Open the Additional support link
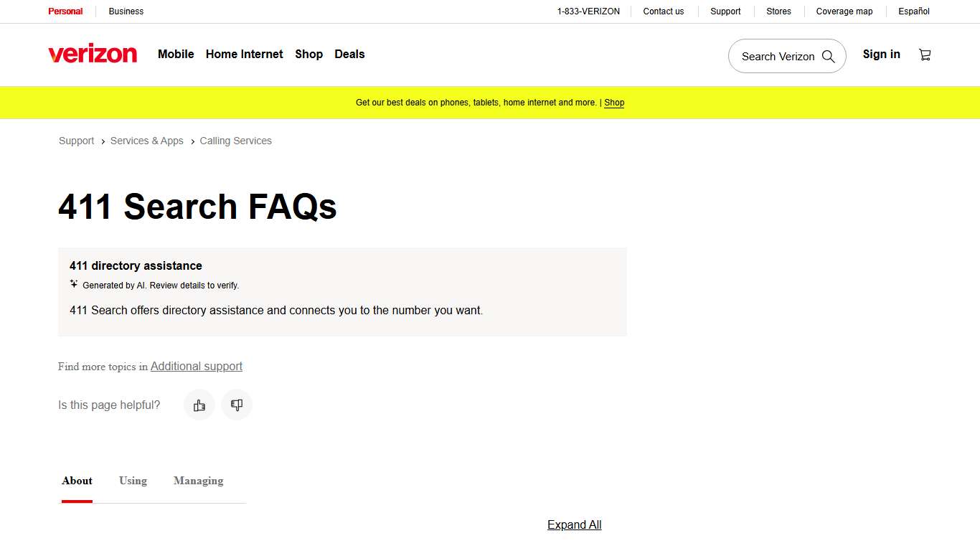This screenshot has width=980, height=551. click(197, 366)
